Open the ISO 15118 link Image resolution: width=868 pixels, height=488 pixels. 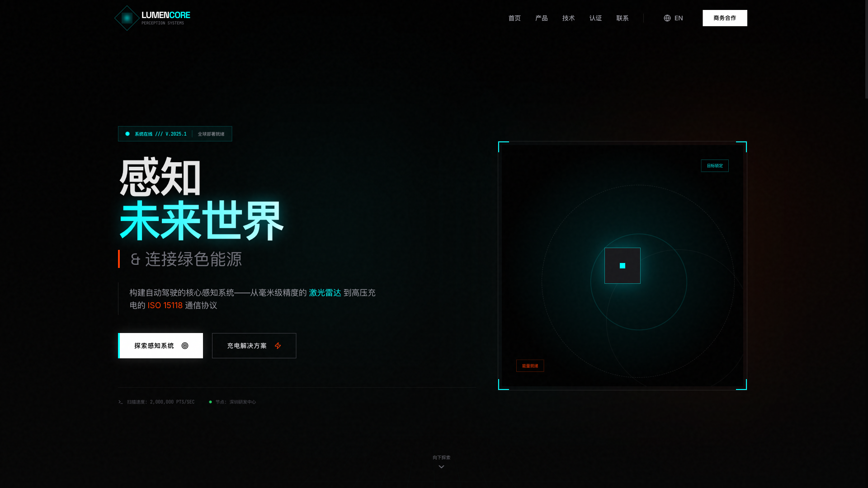coord(164,305)
